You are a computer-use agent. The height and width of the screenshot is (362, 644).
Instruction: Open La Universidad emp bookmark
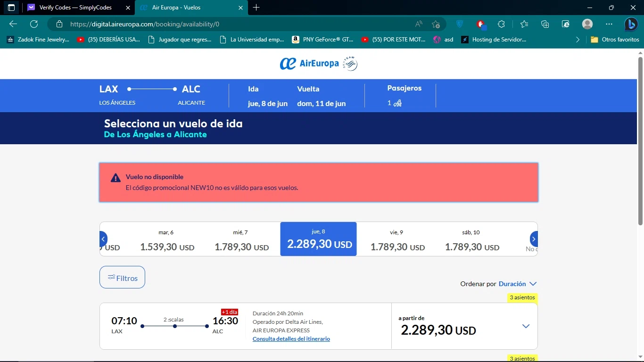coord(252,40)
